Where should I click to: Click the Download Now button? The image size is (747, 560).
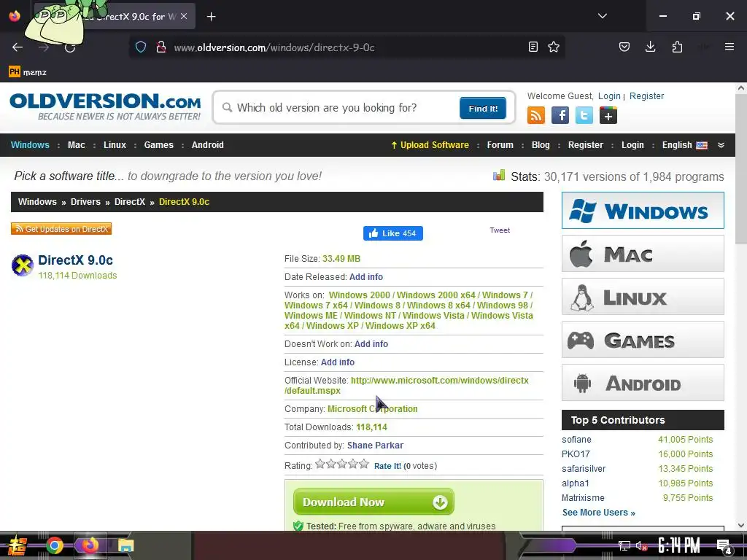click(x=373, y=502)
